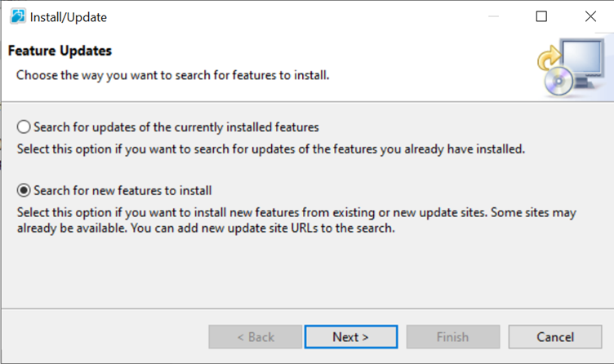This screenshot has height=364, width=614.
Task: Click the label text 'Search for new features to install'
Action: 122,191
